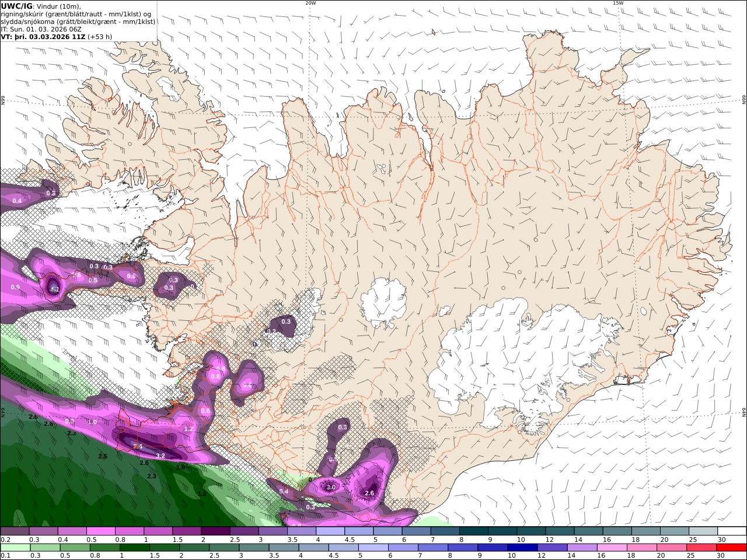The width and height of the screenshot is (747, 560).
Task: Click the valid time "VT: þri. 03.03.2026 11Z"
Action: [43, 36]
